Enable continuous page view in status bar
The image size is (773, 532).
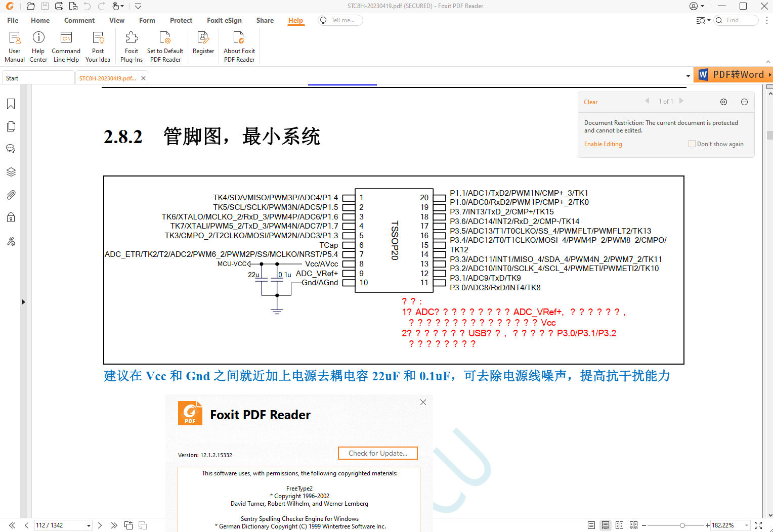pyautogui.click(x=606, y=525)
